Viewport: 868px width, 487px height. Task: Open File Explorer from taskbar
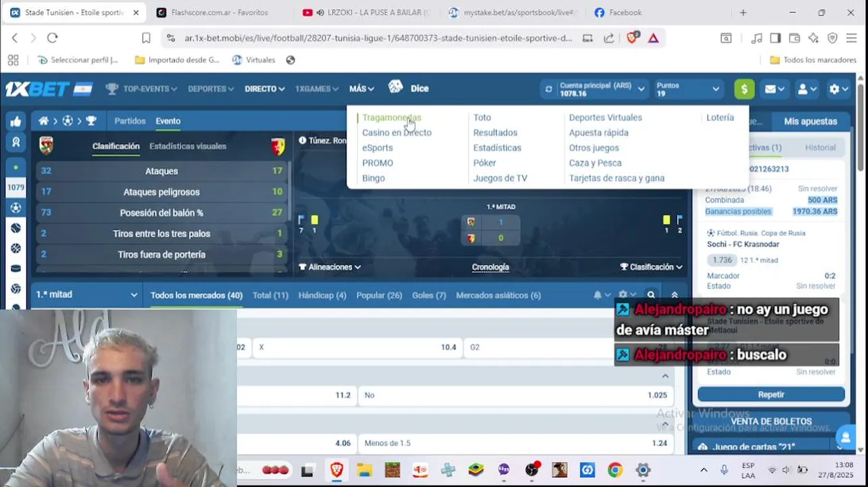click(364, 469)
